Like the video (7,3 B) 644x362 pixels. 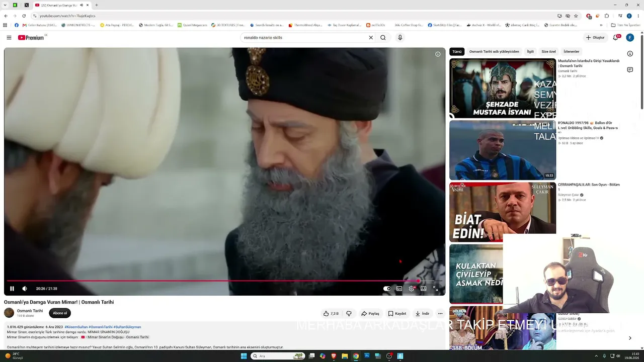[331, 314]
